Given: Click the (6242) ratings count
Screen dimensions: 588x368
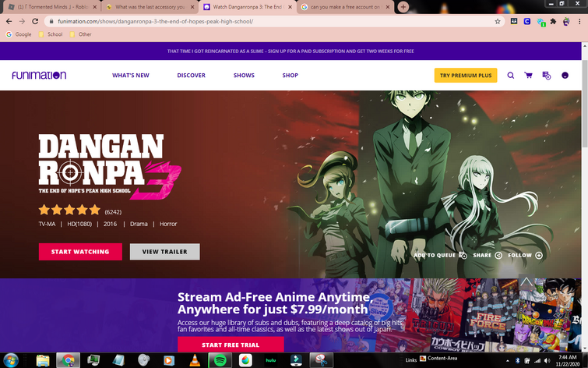Looking at the screenshot, I should coord(113,212).
